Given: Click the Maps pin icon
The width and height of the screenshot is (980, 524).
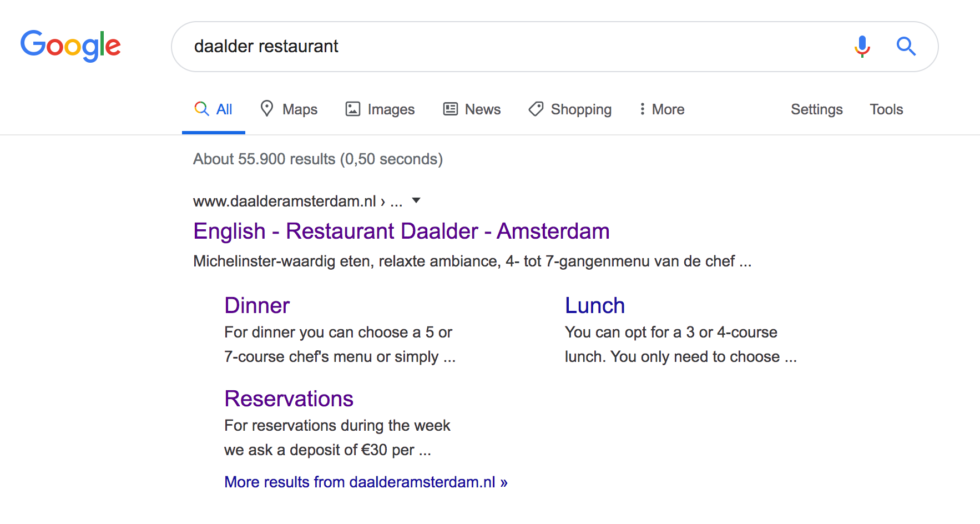Looking at the screenshot, I should coord(267,108).
